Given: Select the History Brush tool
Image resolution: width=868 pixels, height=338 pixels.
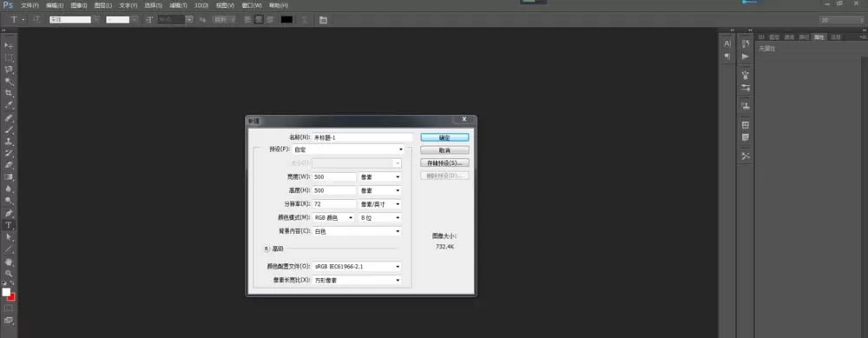Looking at the screenshot, I should 9,153.
